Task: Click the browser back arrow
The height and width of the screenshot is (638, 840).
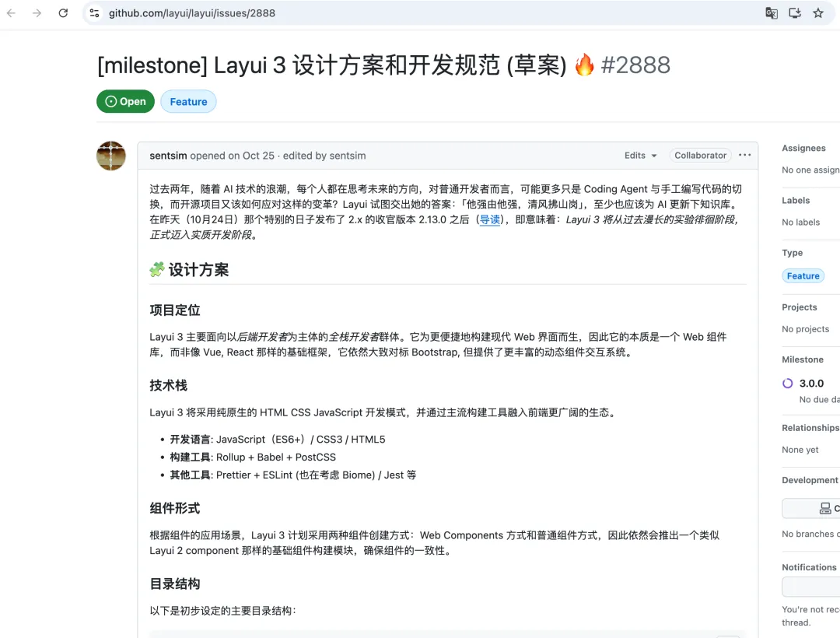Action: click(x=12, y=13)
